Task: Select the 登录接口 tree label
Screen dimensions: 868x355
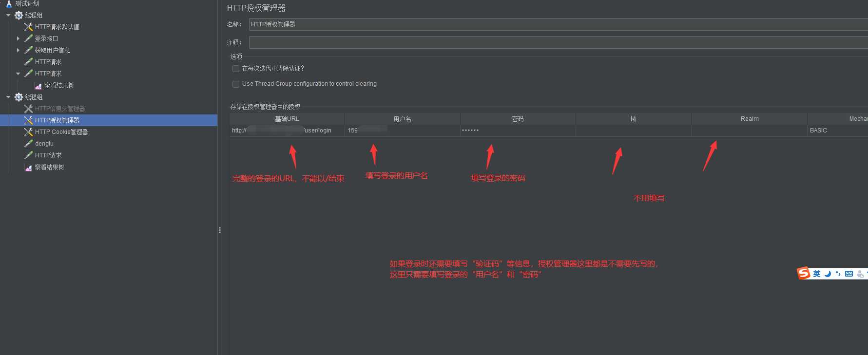Action: pyautogui.click(x=46, y=38)
